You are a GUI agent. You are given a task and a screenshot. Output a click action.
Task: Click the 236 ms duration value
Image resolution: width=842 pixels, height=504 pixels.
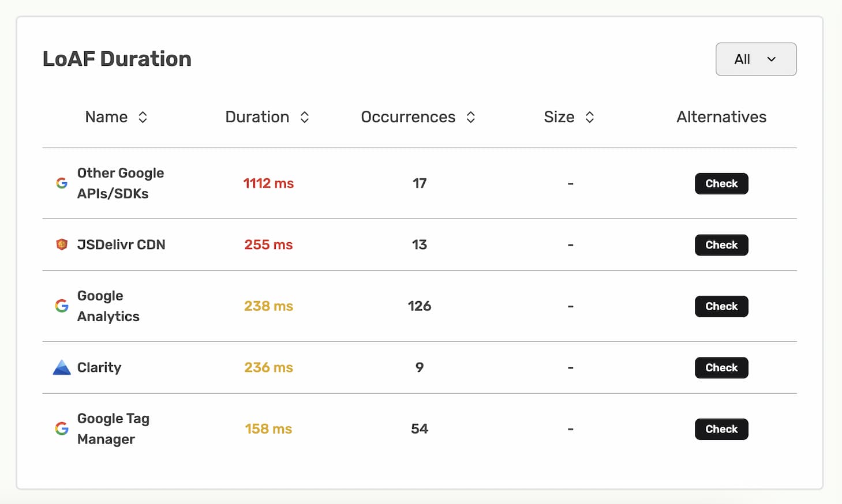click(268, 367)
